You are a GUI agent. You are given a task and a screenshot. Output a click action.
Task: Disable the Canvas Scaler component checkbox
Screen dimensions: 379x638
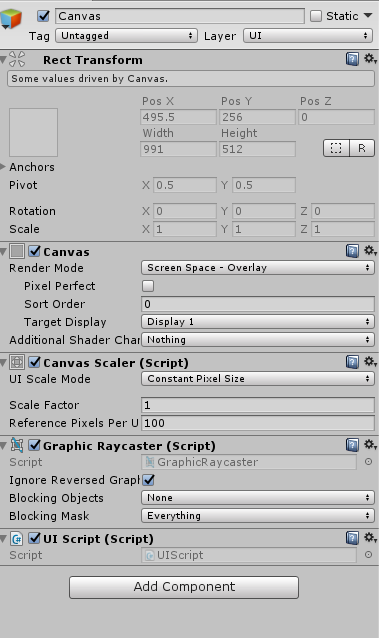pyautogui.click(x=35, y=362)
